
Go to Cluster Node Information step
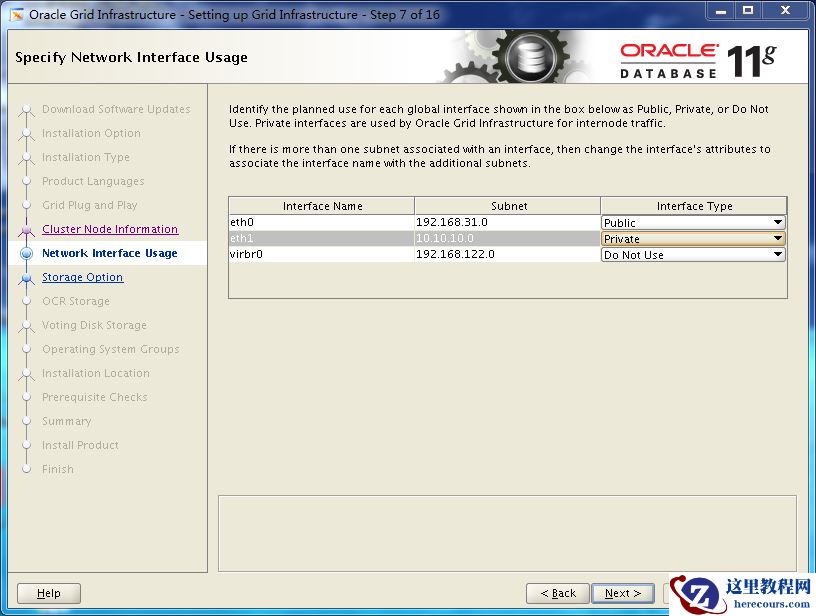tap(110, 229)
